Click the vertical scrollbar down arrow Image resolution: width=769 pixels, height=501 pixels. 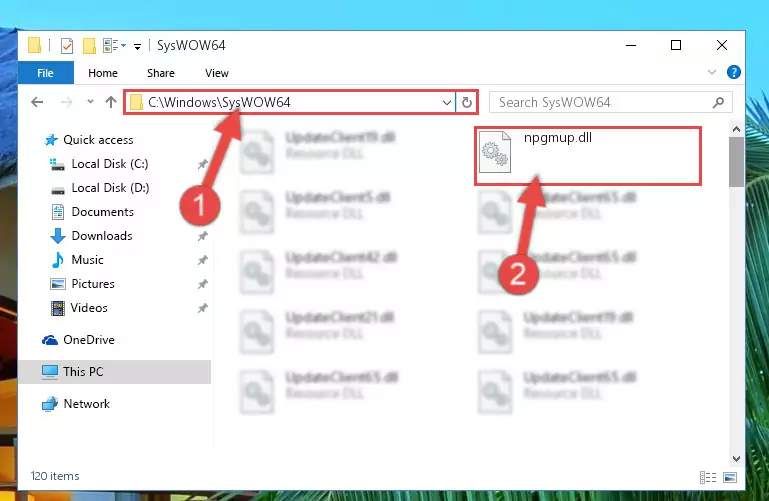[736, 459]
